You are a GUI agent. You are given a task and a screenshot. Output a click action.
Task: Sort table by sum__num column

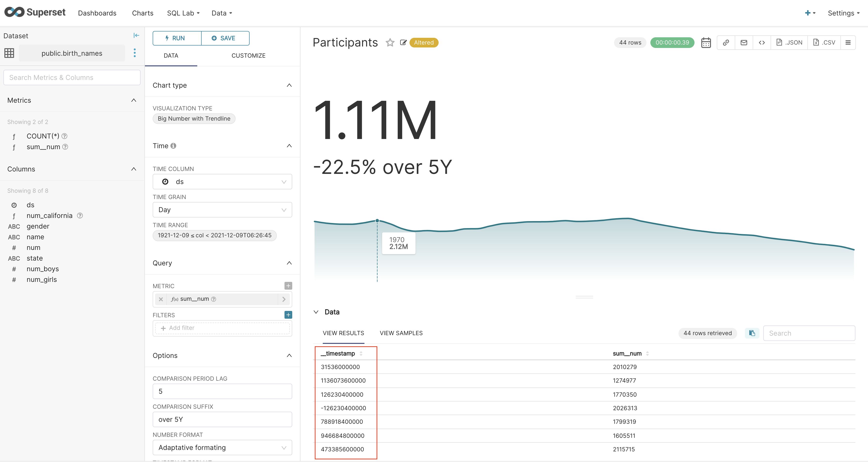pyautogui.click(x=647, y=354)
